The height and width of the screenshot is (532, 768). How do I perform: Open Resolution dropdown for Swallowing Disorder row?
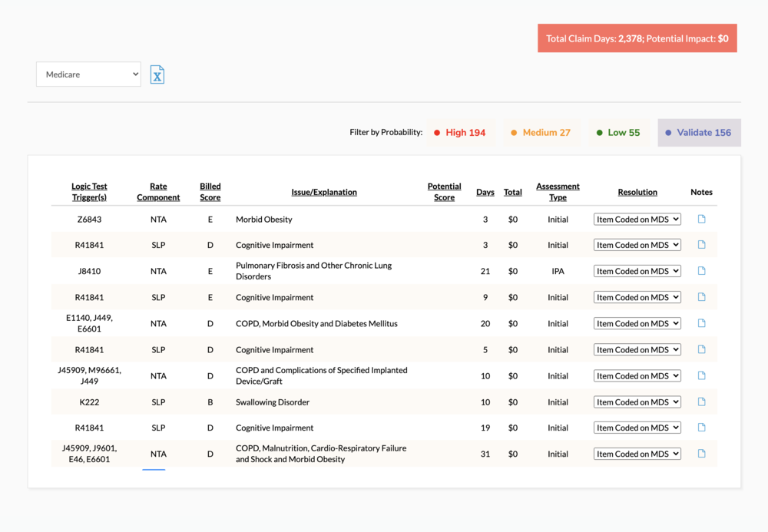(637, 401)
